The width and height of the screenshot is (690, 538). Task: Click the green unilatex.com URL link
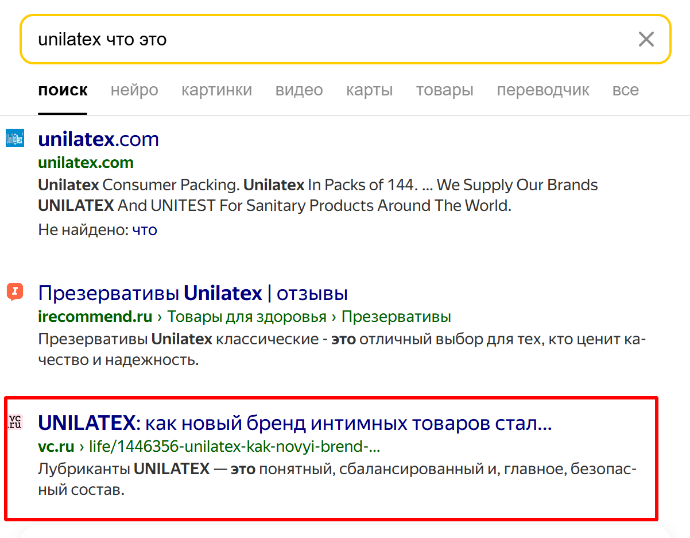(86, 163)
